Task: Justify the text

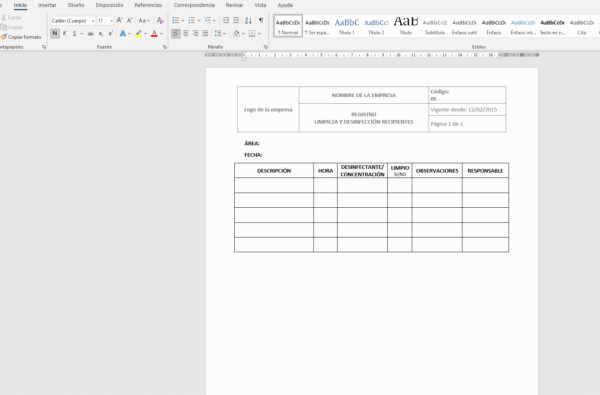Action: point(205,34)
